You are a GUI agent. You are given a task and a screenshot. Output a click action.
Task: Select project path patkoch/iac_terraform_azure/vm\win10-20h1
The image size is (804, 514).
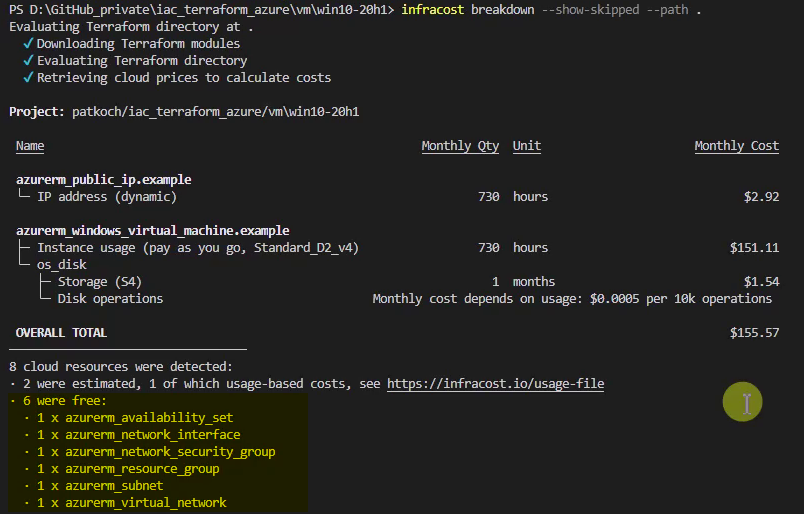215,112
